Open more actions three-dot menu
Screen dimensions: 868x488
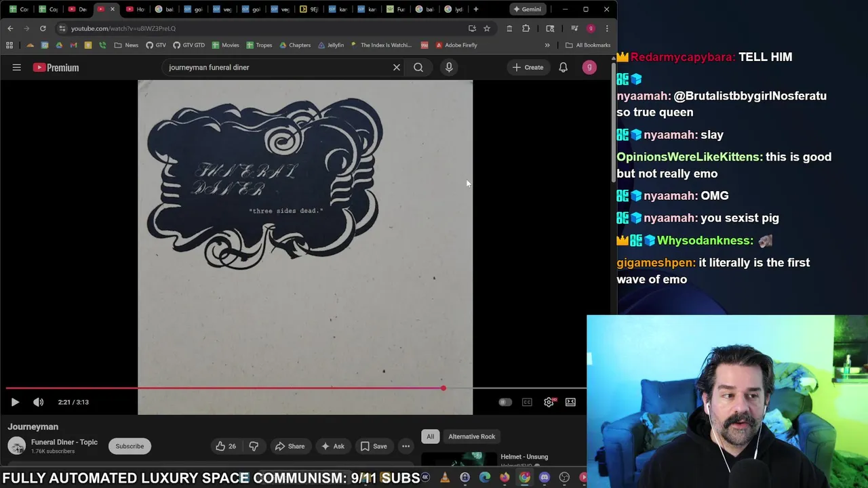(406, 446)
